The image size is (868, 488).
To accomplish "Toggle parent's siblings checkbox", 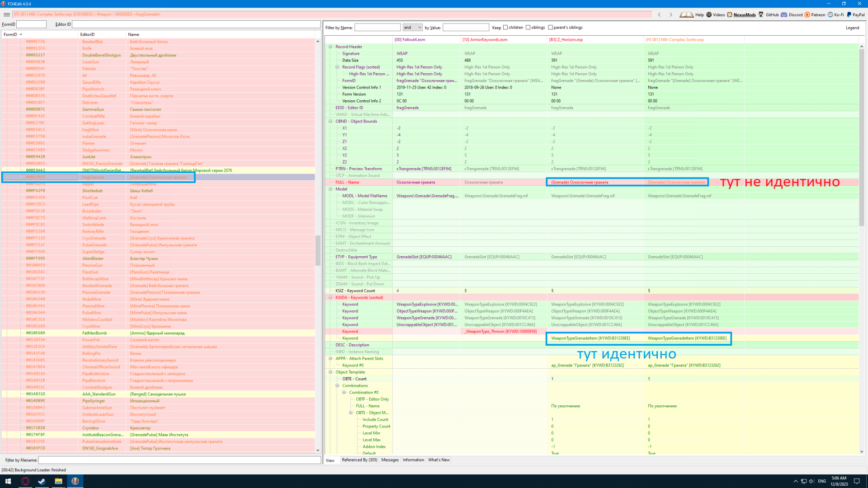I will click(x=550, y=28).
